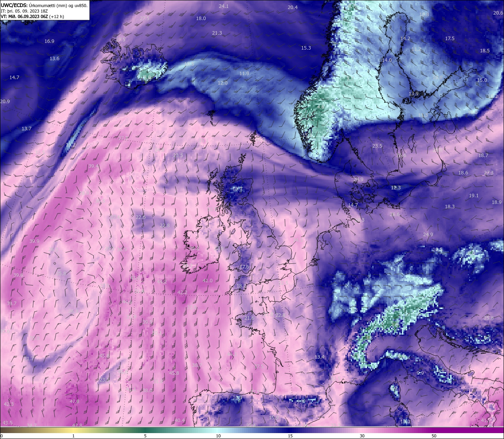Click the map value '38.0'
504x439 pixels.
tap(147, 391)
